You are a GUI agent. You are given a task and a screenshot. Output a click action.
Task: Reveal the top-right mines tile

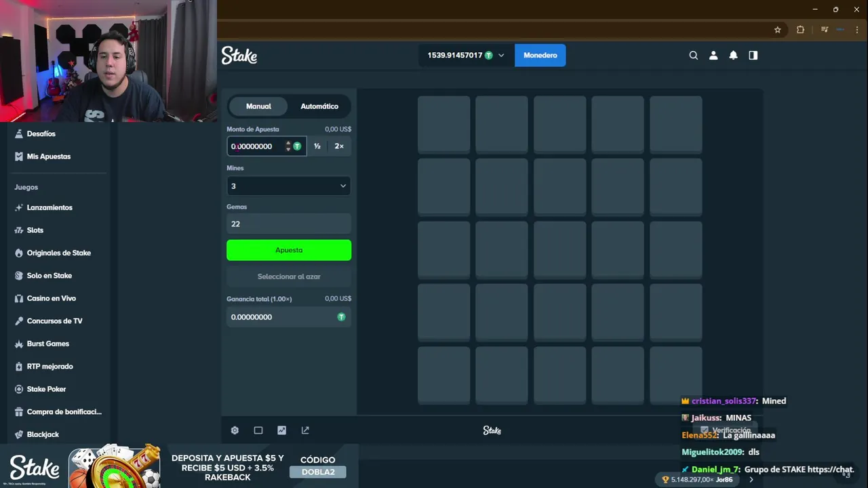[676, 125]
